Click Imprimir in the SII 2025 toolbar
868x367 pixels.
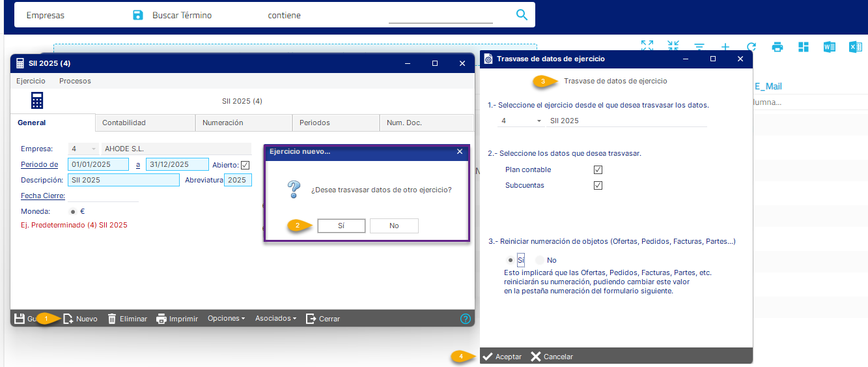coord(177,319)
